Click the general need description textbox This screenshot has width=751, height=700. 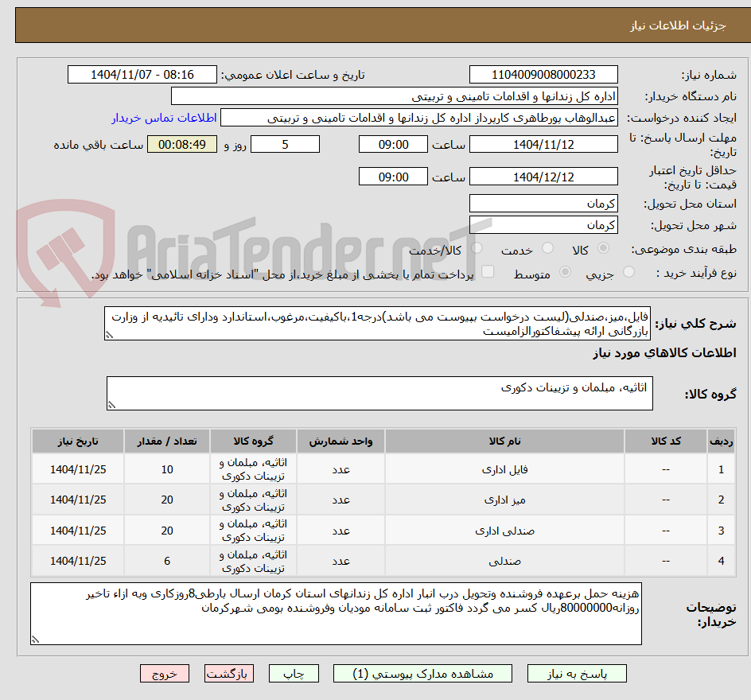377,324
